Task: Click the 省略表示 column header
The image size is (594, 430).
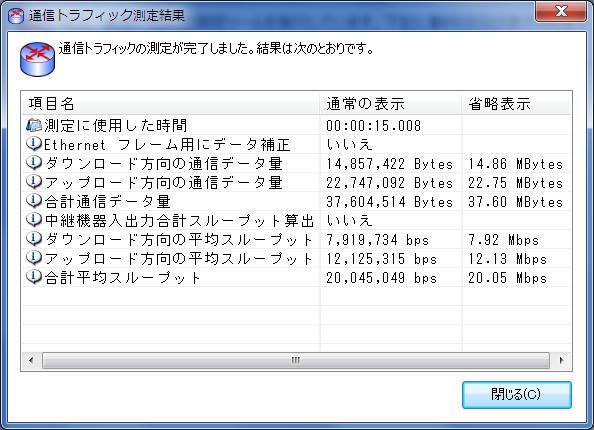Action: coord(516,103)
